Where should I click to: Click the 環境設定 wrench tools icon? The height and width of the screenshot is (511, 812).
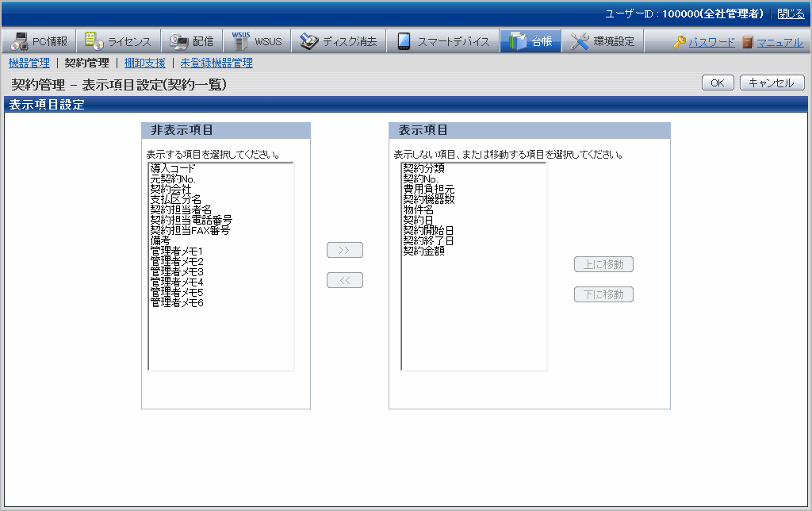pyautogui.click(x=580, y=41)
